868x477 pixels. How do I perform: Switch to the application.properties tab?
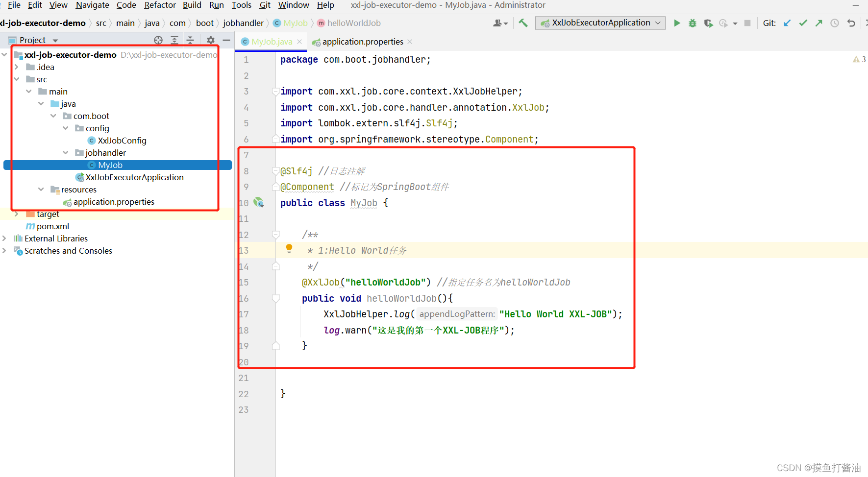pos(362,42)
